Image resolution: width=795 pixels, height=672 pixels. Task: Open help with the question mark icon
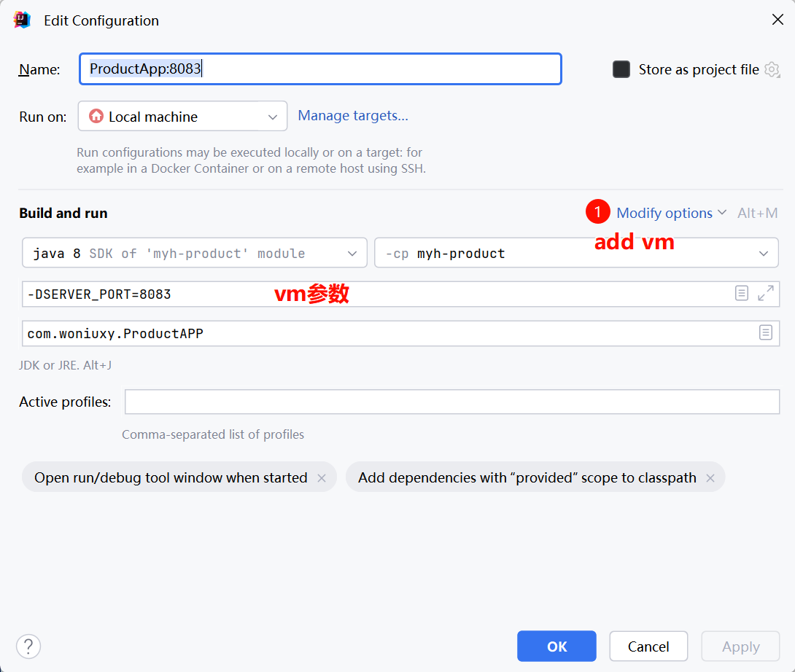coord(28,646)
